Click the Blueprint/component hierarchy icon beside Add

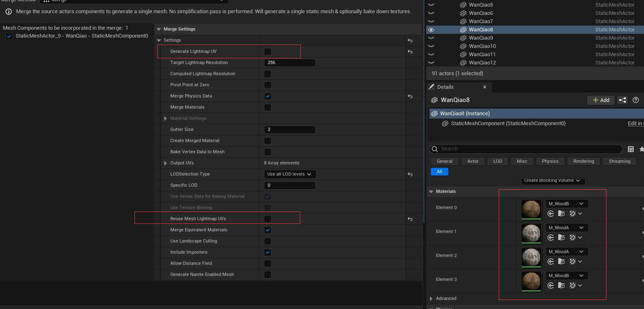pos(622,100)
